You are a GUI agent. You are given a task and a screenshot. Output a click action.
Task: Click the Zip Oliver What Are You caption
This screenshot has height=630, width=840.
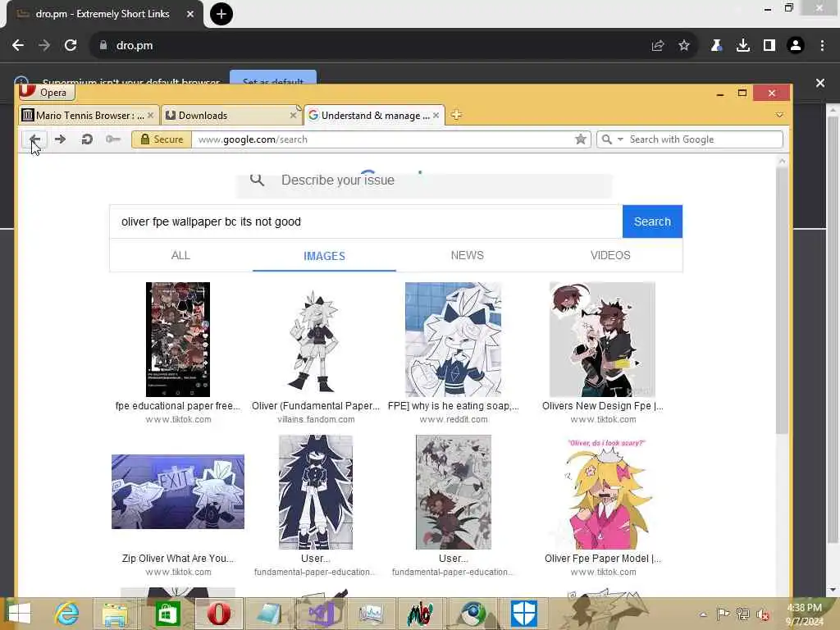point(178,558)
